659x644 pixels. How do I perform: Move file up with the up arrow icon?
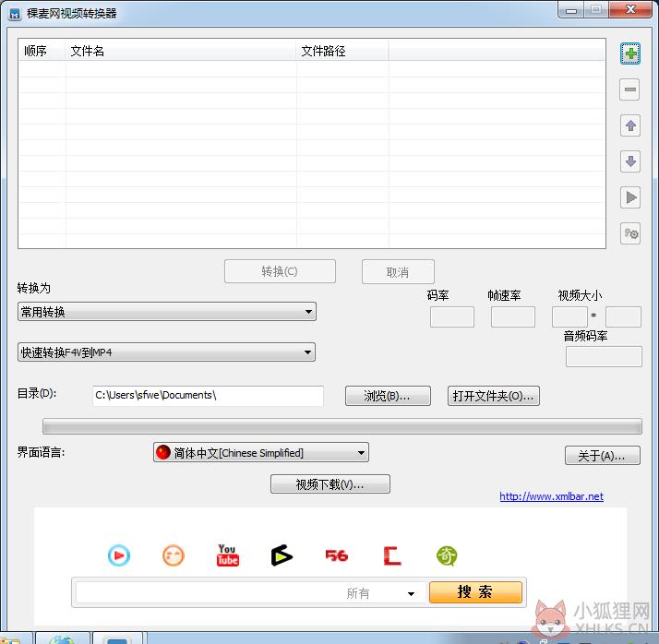pos(630,125)
